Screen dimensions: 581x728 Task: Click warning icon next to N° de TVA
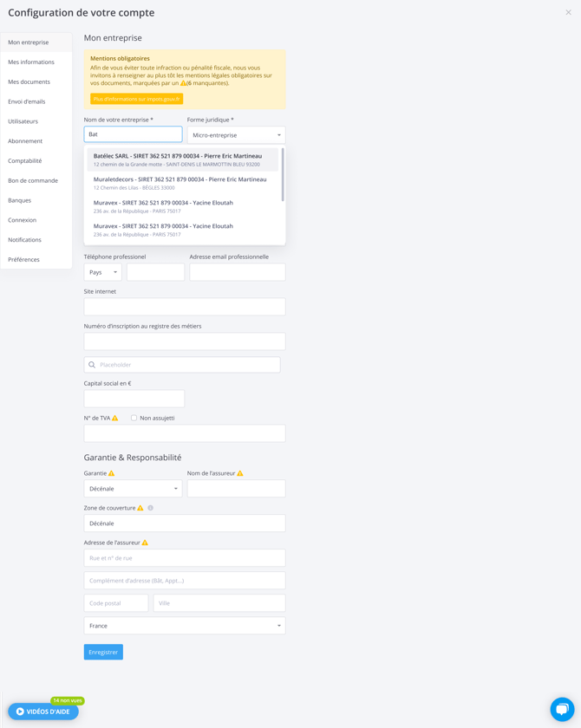click(x=115, y=418)
